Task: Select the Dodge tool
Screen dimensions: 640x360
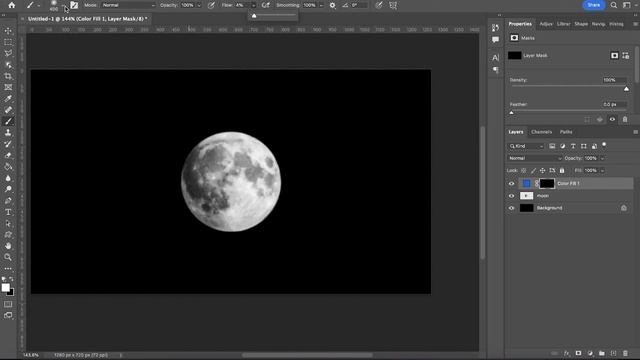Action: pos(8,189)
